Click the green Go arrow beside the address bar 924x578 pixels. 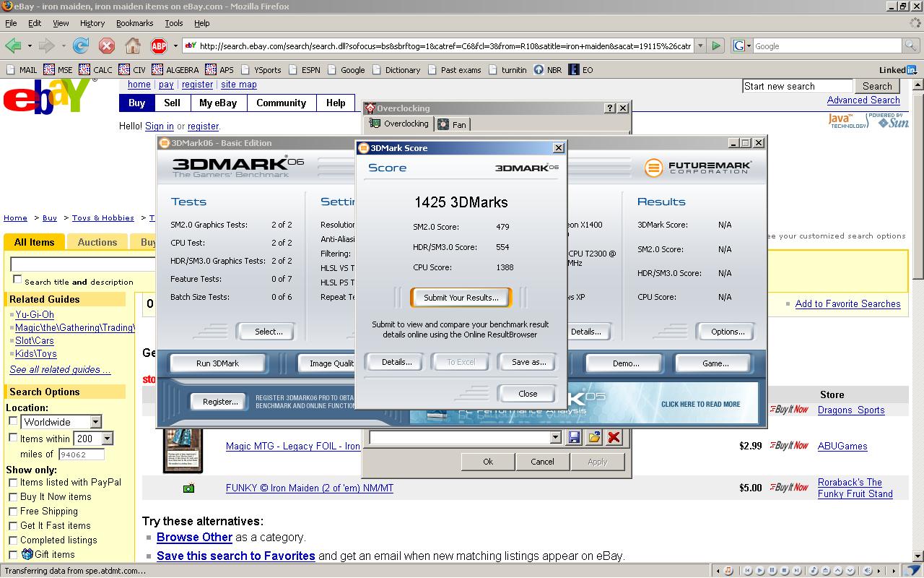click(x=716, y=46)
